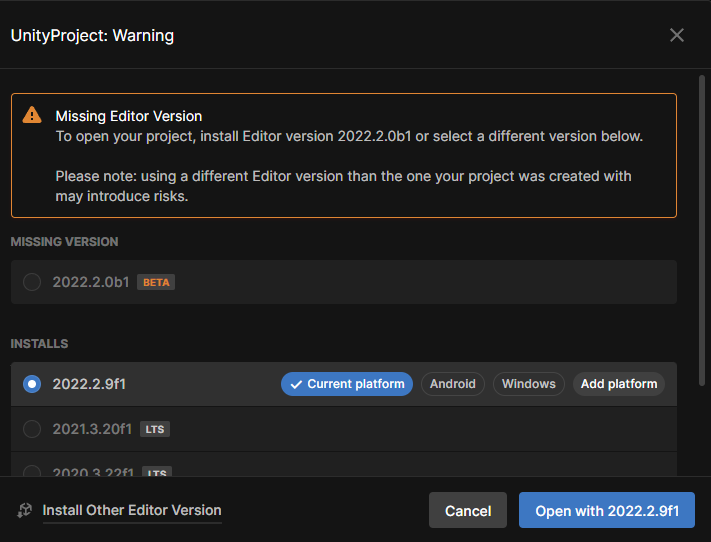This screenshot has height=542, width=711.
Task: Click the MISSING VERSION section heading
Action: (64, 242)
